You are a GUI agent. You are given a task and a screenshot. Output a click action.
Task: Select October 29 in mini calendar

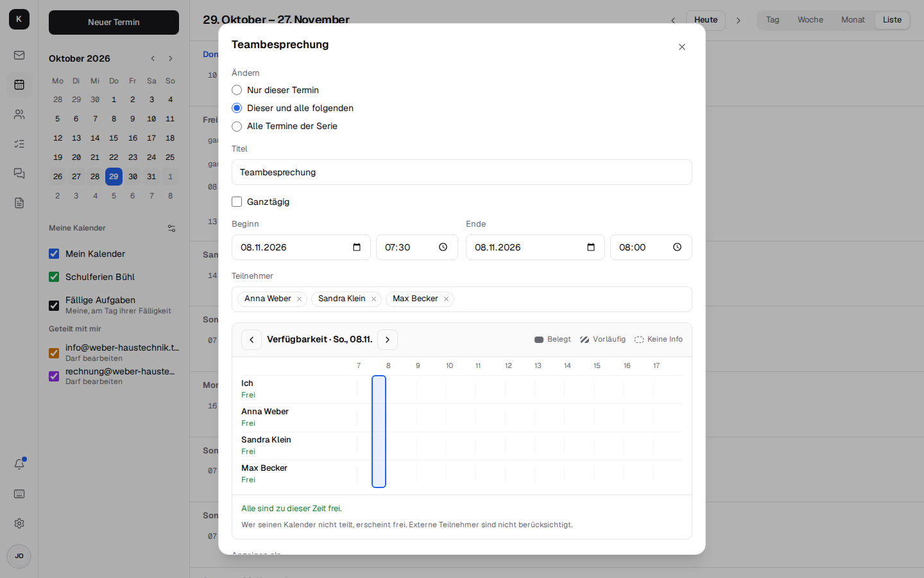(x=114, y=177)
